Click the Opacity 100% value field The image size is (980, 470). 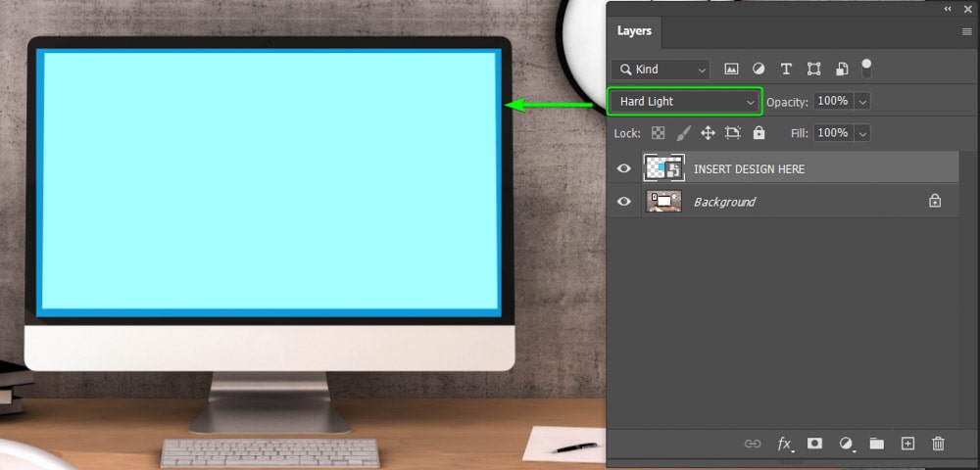[x=833, y=101]
